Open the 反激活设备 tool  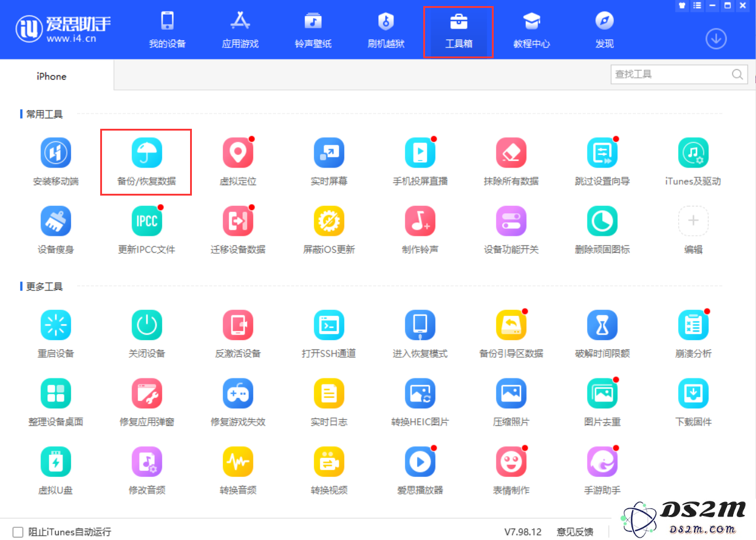(x=238, y=325)
